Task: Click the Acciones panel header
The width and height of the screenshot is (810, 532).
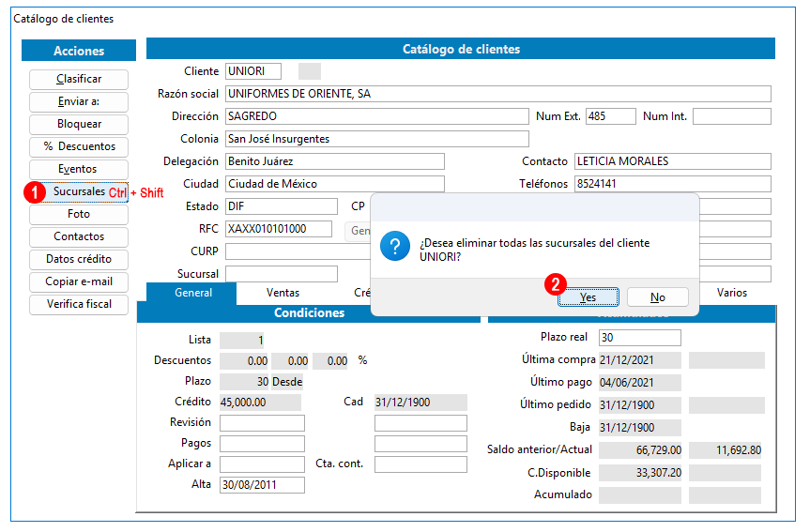Action: click(79, 51)
